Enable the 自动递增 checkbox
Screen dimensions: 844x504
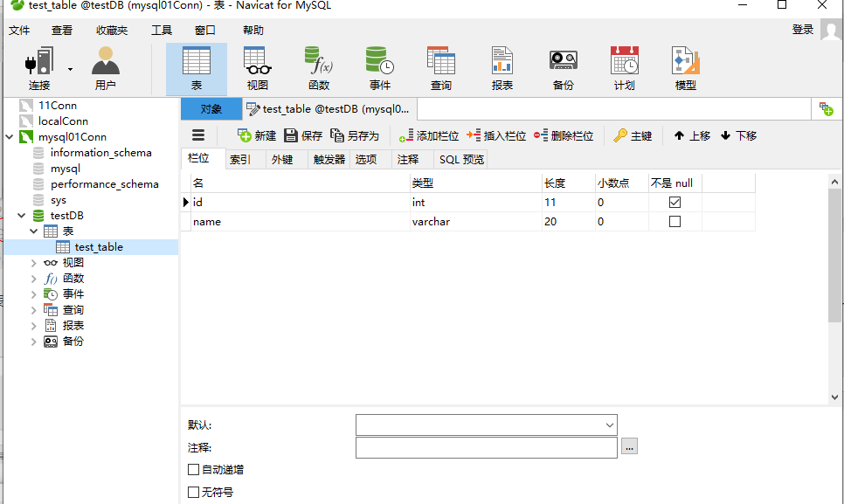193,470
